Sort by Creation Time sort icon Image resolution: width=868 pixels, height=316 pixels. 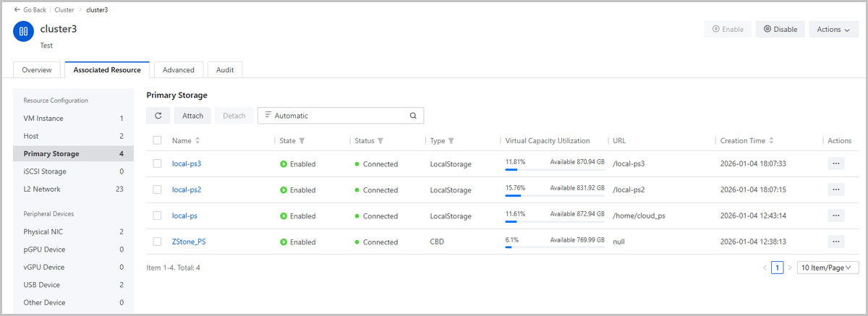[x=771, y=141]
